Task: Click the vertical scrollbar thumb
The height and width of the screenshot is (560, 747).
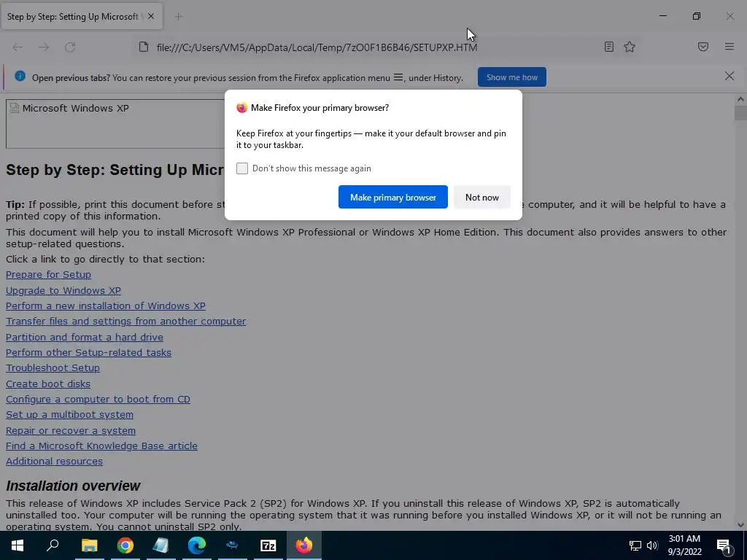Action: [x=740, y=113]
